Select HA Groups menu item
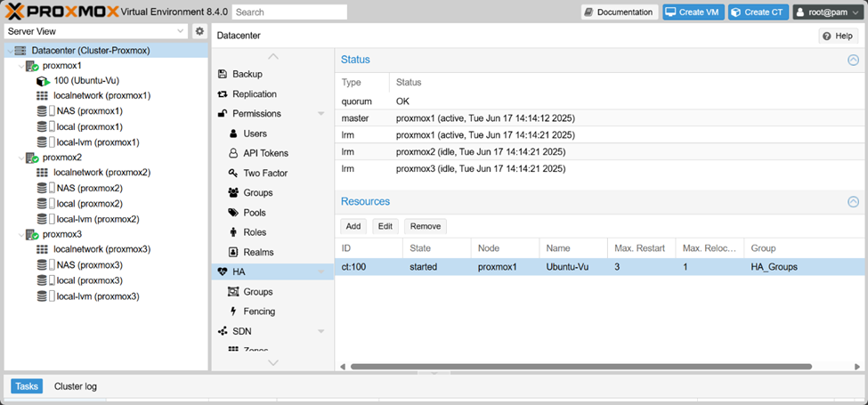The image size is (868, 405). [257, 292]
